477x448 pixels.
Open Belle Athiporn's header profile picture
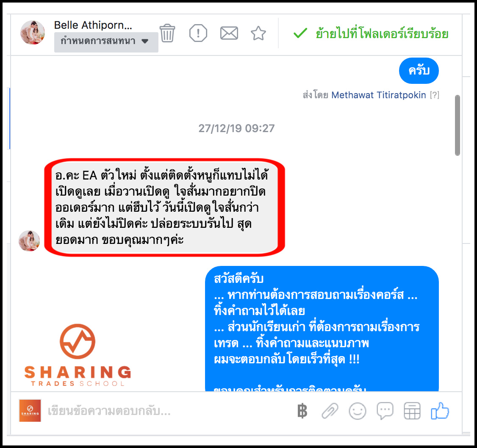[x=33, y=33]
